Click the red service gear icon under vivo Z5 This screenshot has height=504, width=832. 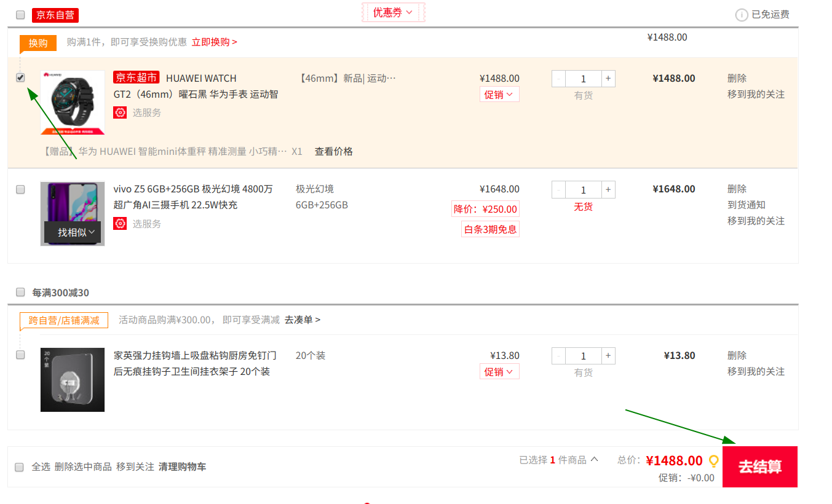point(120,224)
